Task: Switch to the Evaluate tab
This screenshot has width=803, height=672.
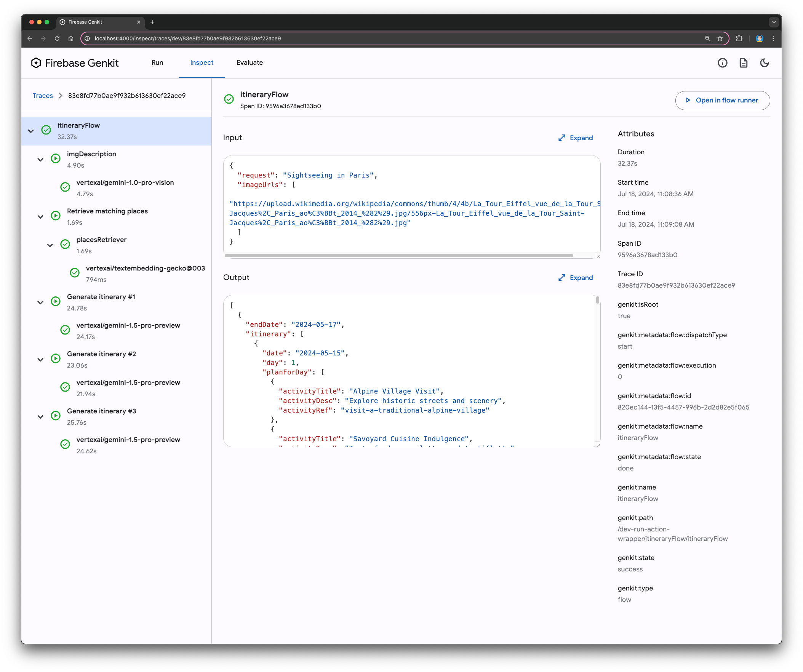Action: pos(249,62)
